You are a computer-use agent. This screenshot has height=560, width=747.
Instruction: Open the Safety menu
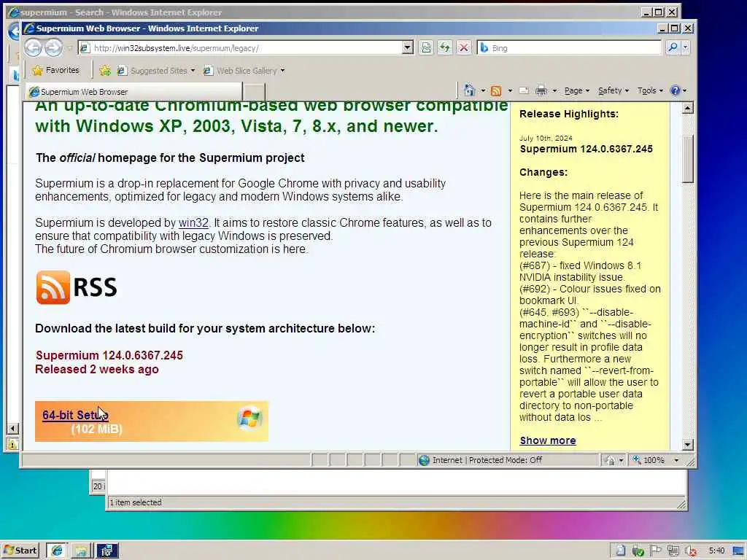coord(613,90)
